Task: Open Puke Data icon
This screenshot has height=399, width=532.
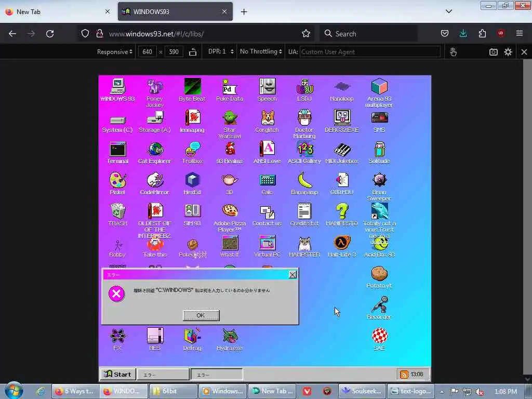Action: 230,89
